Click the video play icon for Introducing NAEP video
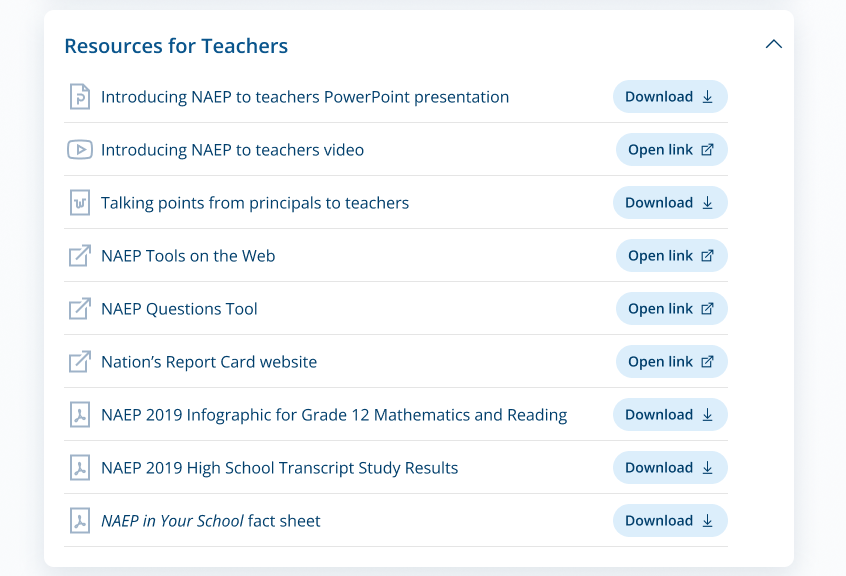846x576 pixels. [79, 150]
